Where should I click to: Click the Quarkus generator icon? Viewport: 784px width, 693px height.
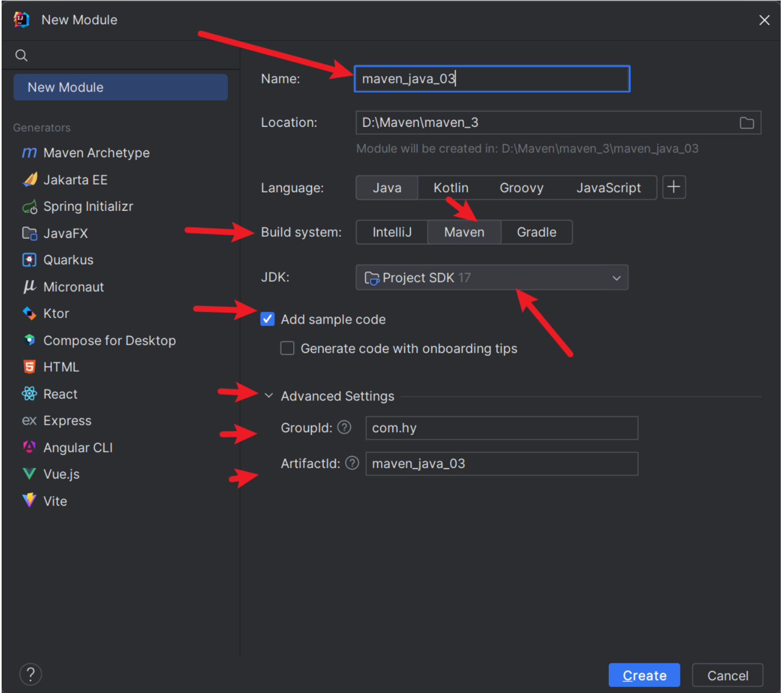pos(29,260)
